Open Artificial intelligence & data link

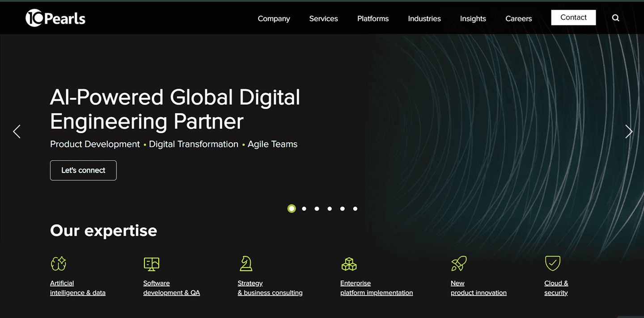click(78, 288)
